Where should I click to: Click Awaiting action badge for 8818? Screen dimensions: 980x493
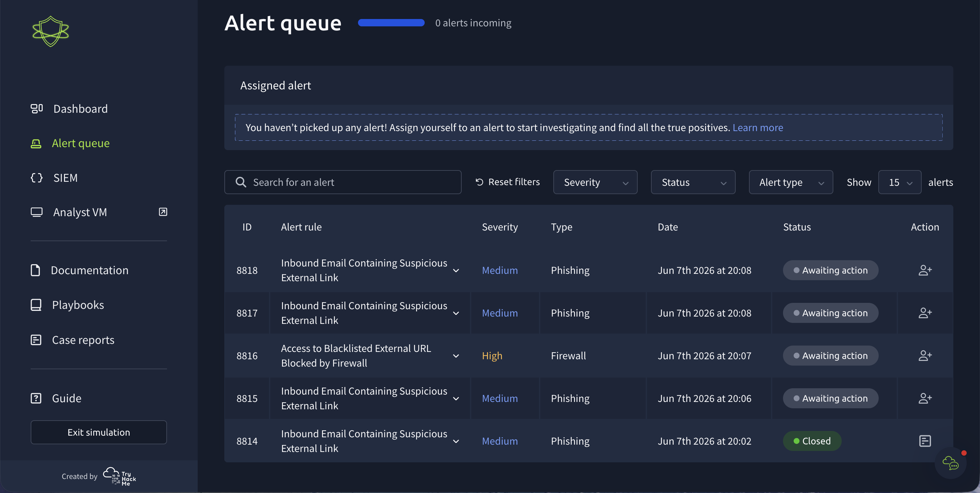click(830, 270)
